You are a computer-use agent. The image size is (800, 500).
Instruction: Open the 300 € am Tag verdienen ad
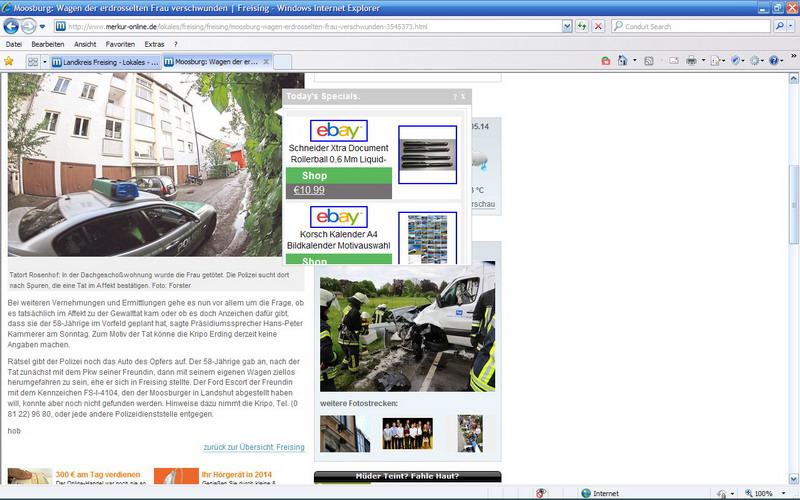(98, 474)
